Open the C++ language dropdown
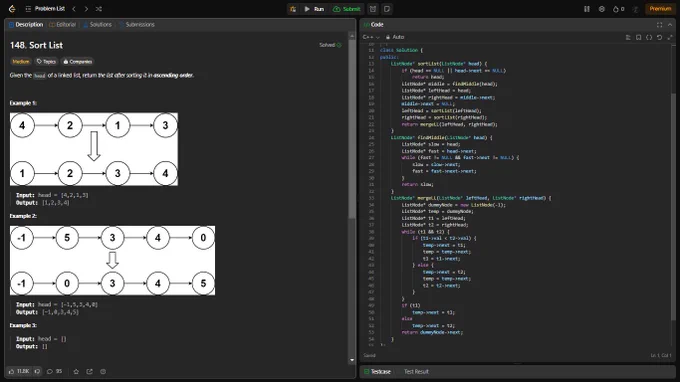The height and width of the screenshot is (382, 680). click(x=371, y=37)
